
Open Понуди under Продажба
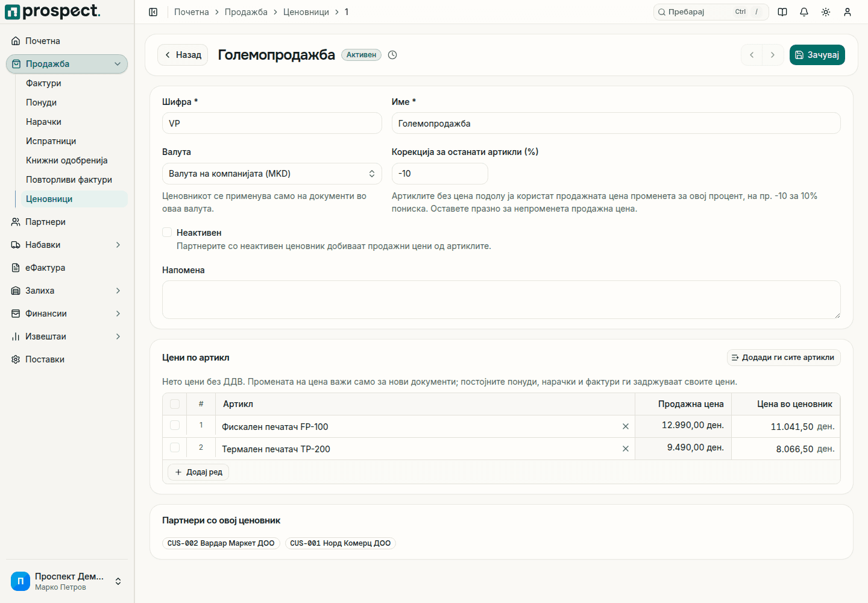pyautogui.click(x=74, y=103)
